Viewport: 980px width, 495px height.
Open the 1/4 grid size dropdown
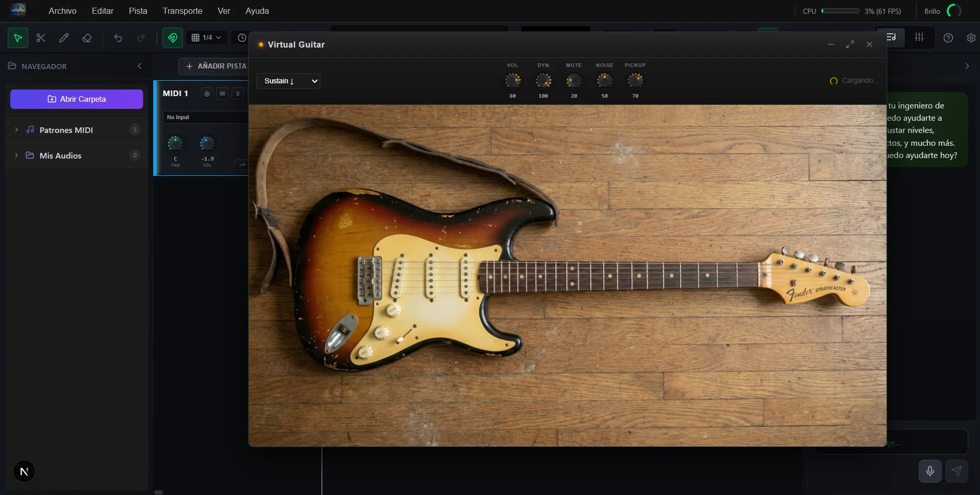[x=206, y=38]
